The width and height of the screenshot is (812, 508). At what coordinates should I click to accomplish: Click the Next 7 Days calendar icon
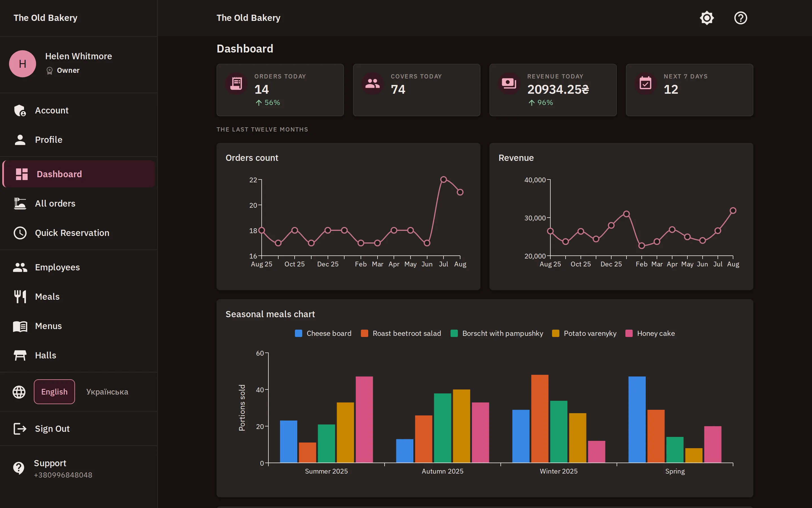[x=646, y=83]
